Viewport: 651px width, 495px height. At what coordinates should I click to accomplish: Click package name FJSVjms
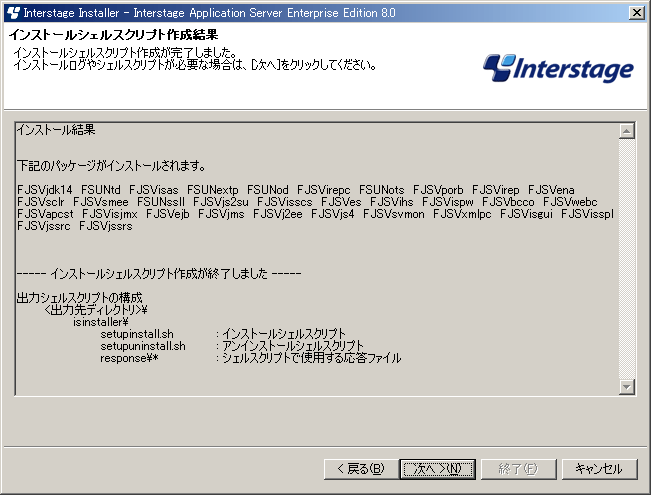point(221,214)
